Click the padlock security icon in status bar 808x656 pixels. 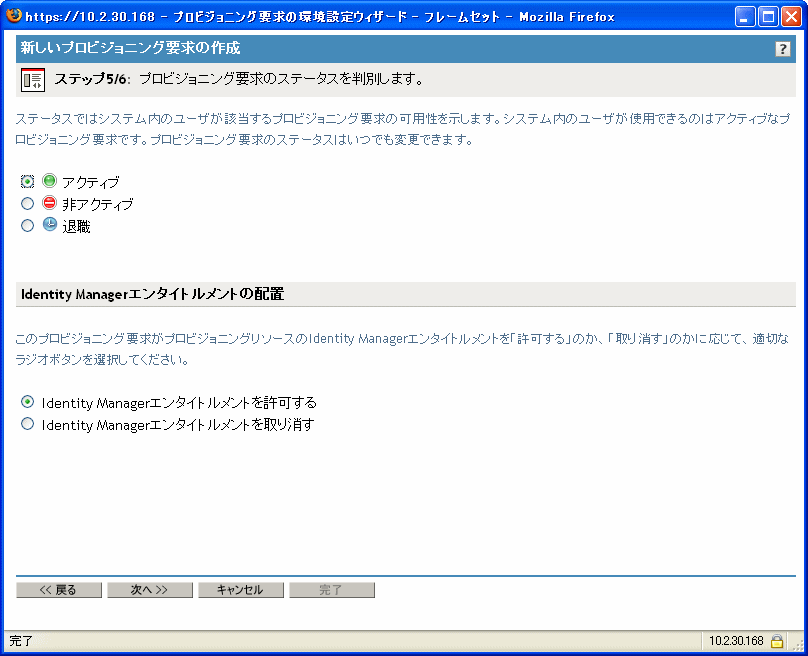point(777,641)
